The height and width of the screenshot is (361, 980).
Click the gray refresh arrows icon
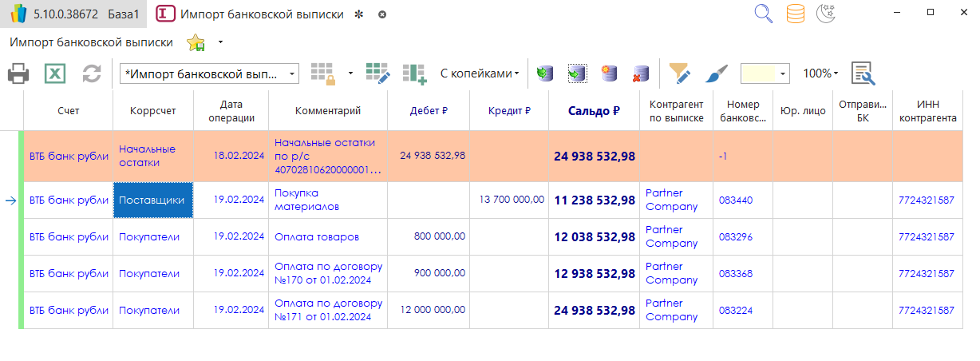tap(92, 74)
